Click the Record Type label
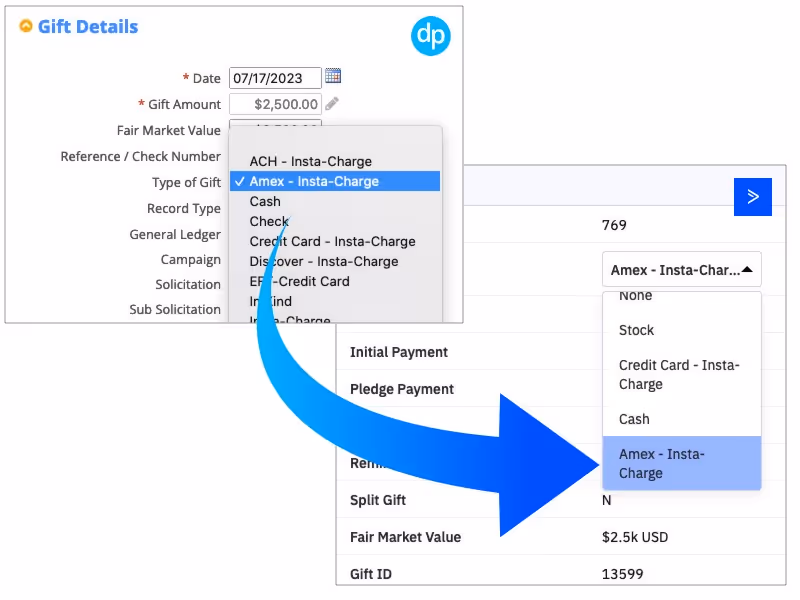 [x=184, y=209]
